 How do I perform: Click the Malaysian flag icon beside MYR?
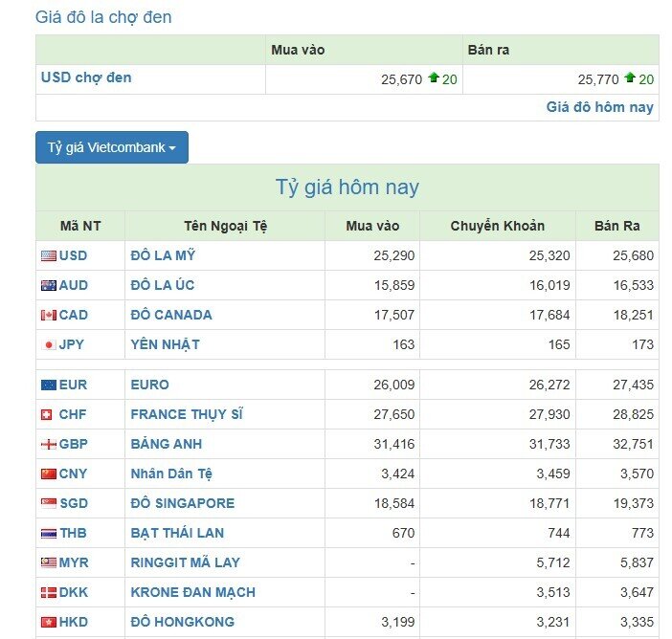(49, 562)
